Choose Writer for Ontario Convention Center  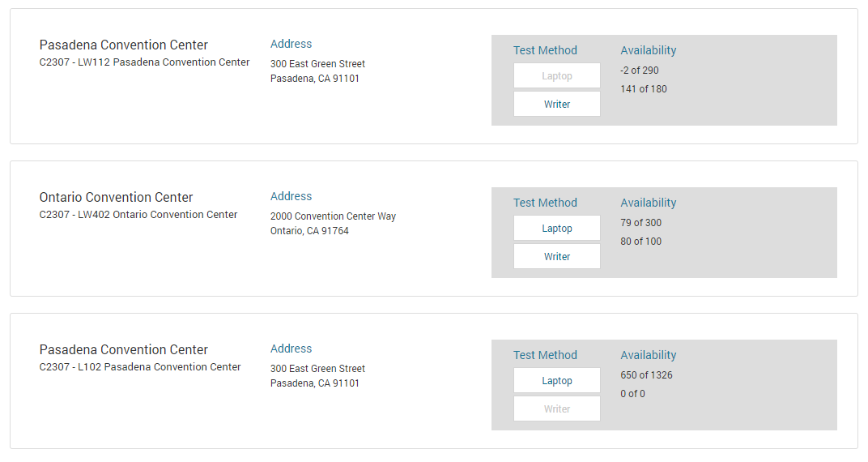(x=556, y=257)
